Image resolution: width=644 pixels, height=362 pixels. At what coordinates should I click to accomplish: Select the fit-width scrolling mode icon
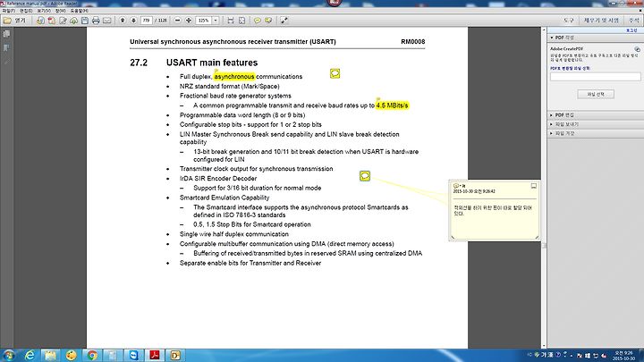[231, 20]
